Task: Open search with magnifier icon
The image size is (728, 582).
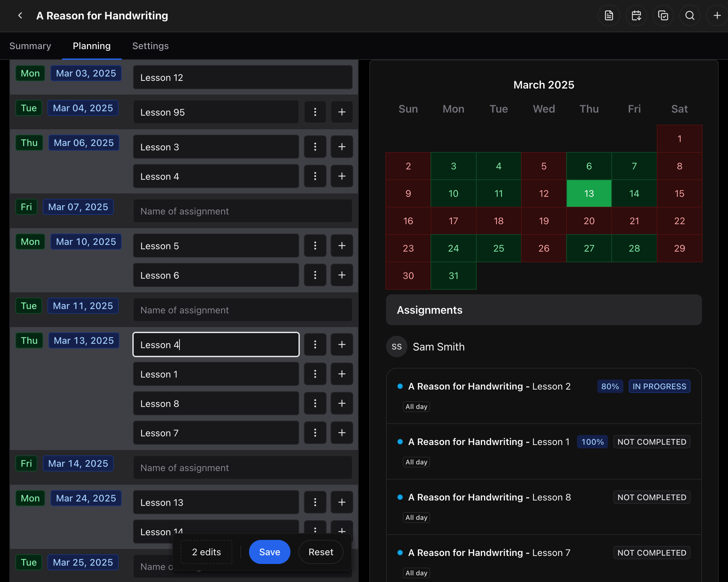Action: click(690, 15)
